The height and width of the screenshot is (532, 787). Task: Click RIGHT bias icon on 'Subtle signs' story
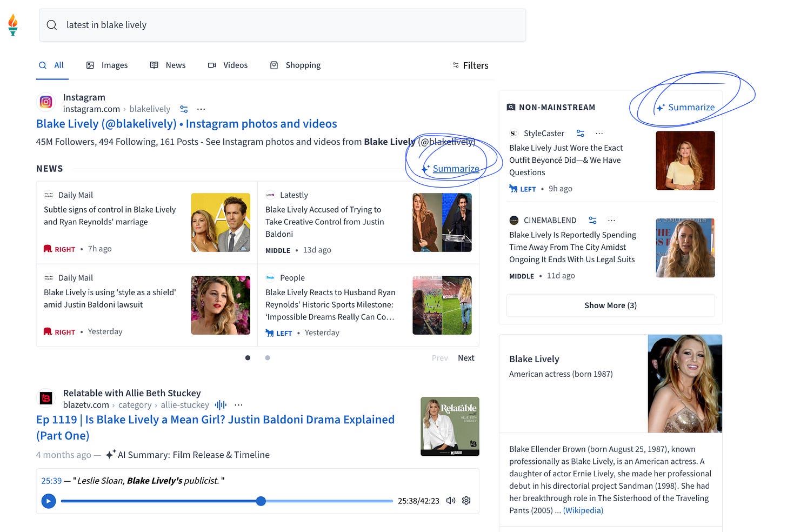pyautogui.click(x=48, y=249)
